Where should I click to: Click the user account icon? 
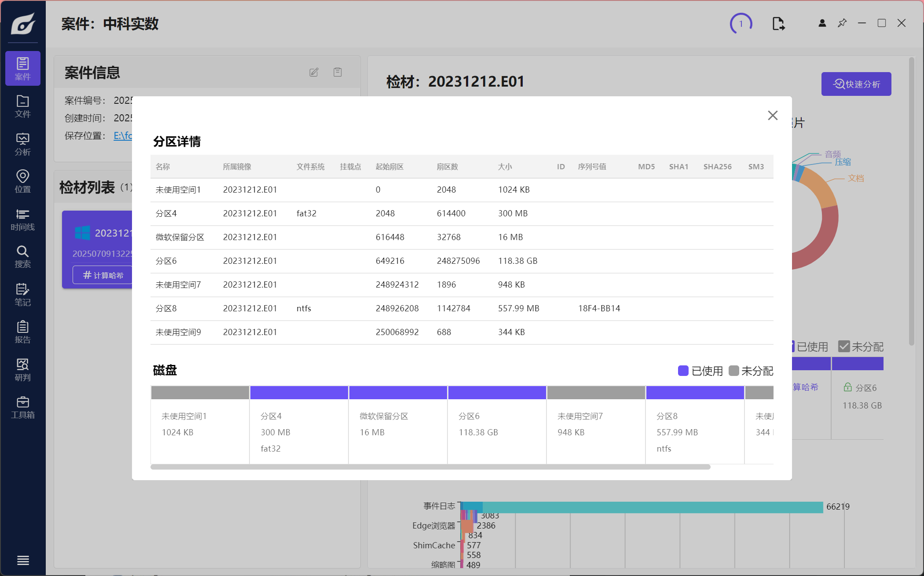[x=822, y=23]
